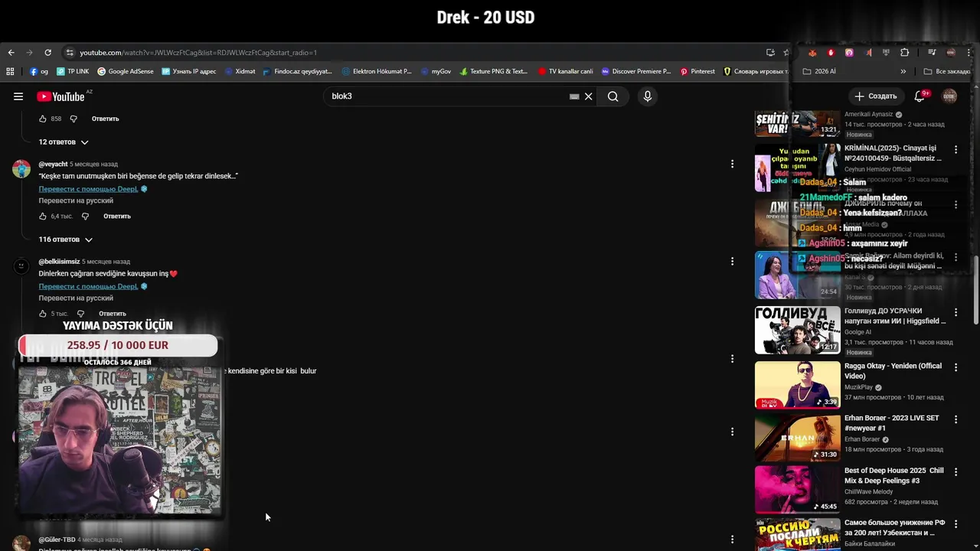Open options menu for the partly hidden comment
Screen dimensions: 980x551
[732, 358]
